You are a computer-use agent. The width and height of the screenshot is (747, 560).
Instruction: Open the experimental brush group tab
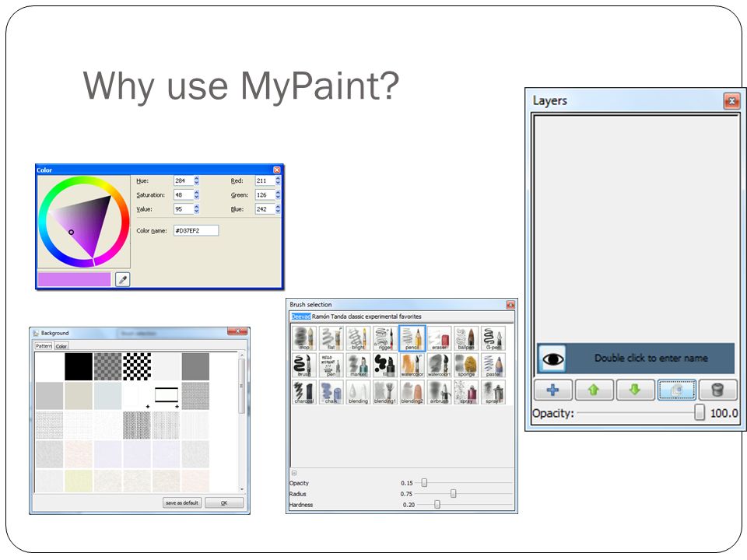(x=381, y=317)
